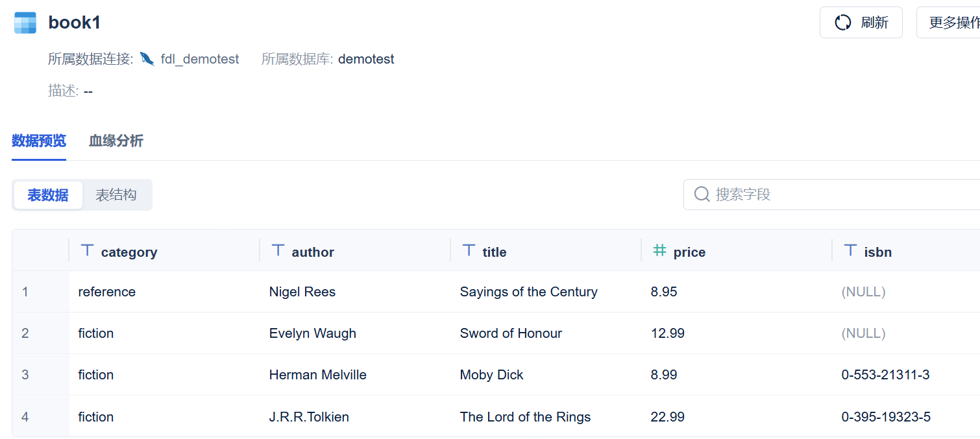This screenshot has height=439, width=980.
Task: Click the book1 table icon
Action: pos(25,23)
